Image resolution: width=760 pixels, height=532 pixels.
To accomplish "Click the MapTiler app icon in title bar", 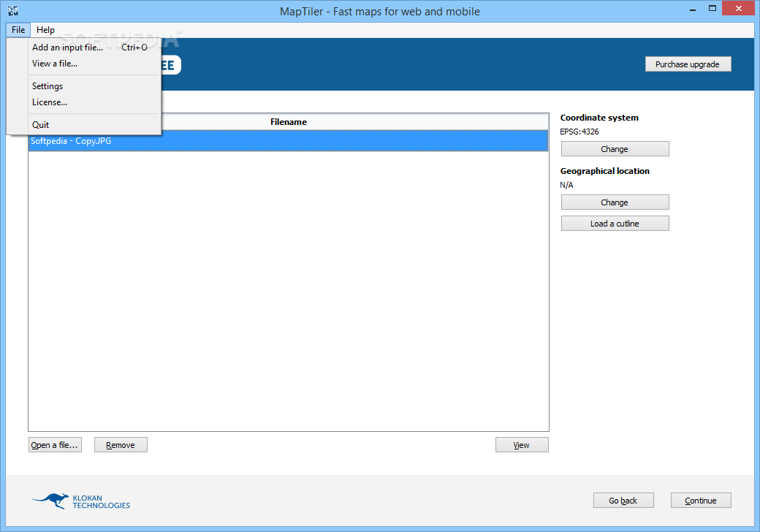I will click(x=13, y=11).
